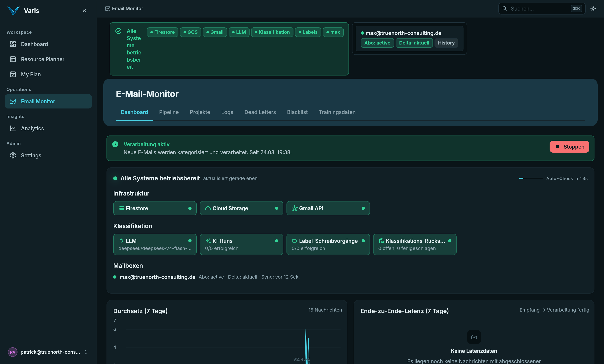604x364 pixels.
Task: Open the History button for max mailbox
Action: [x=446, y=43]
